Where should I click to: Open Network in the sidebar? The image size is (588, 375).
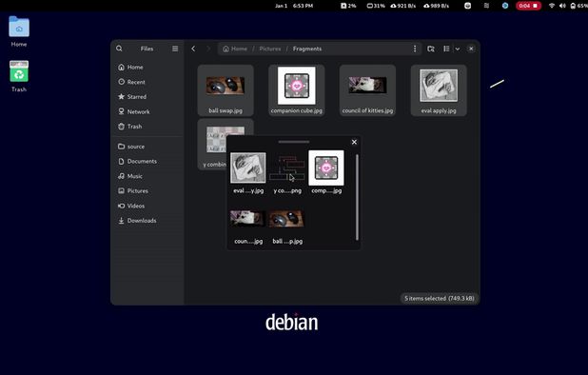click(147, 111)
